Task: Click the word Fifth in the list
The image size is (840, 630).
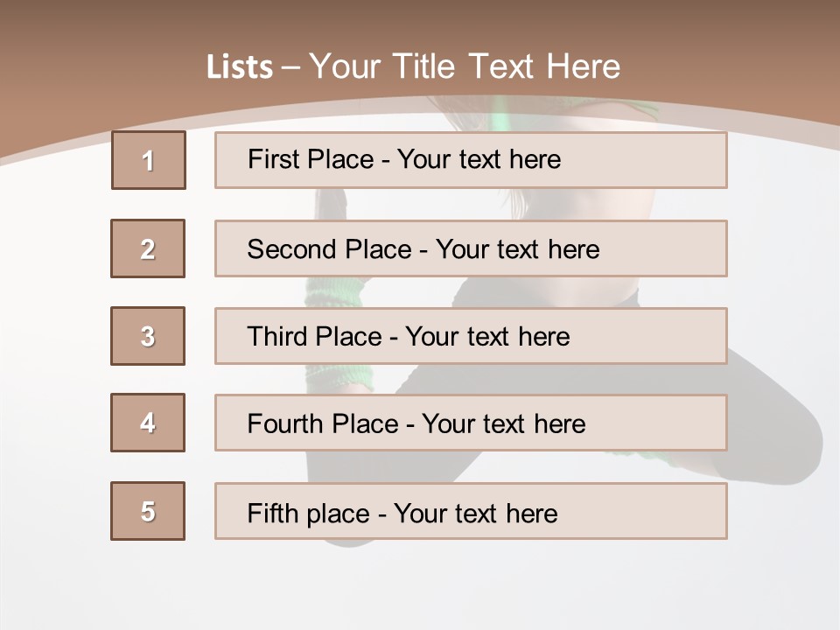Action: (272, 513)
